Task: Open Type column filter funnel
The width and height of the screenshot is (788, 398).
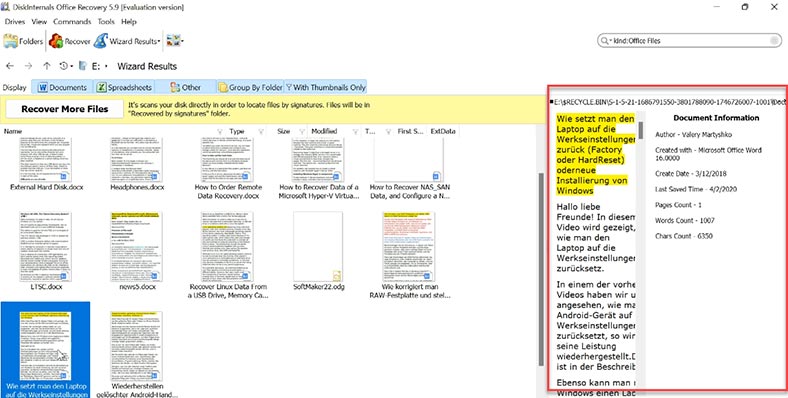Action: point(261,132)
